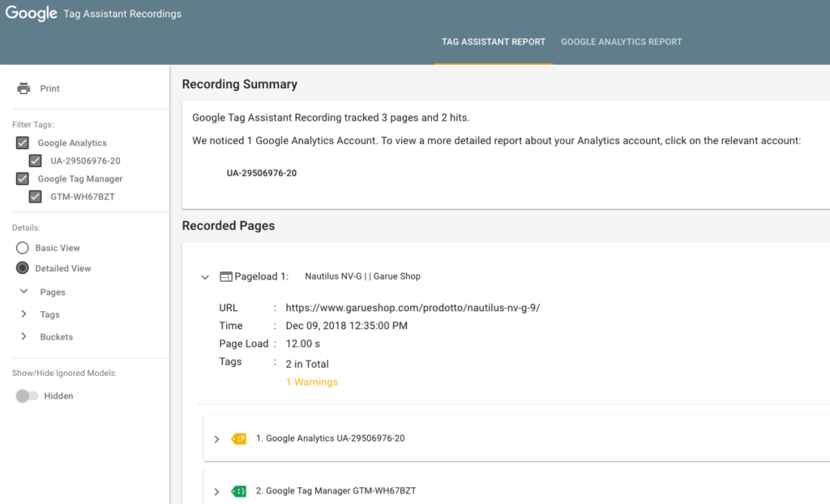Click the 'Pageload 1:' label
This screenshot has width=830, height=504.
[x=262, y=276]
